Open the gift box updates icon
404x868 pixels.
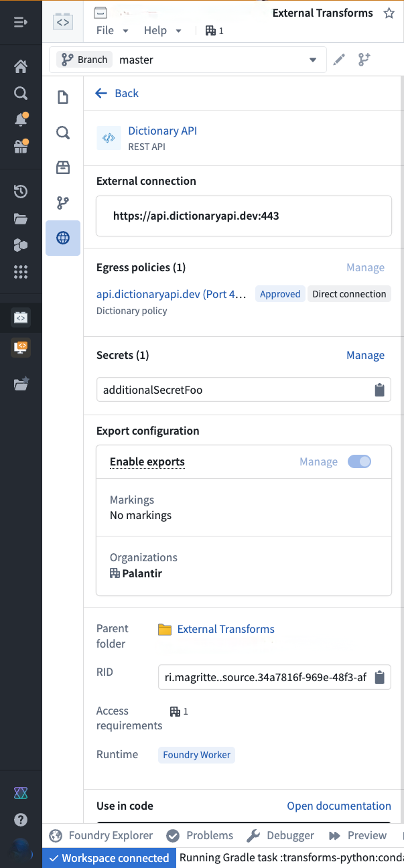21,147
